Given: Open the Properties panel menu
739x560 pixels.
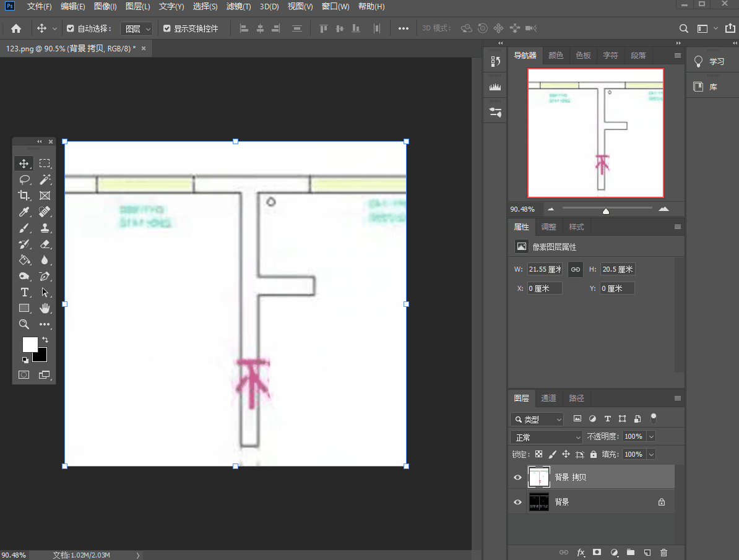Looking at the screenshot, I should pos(678,226).
